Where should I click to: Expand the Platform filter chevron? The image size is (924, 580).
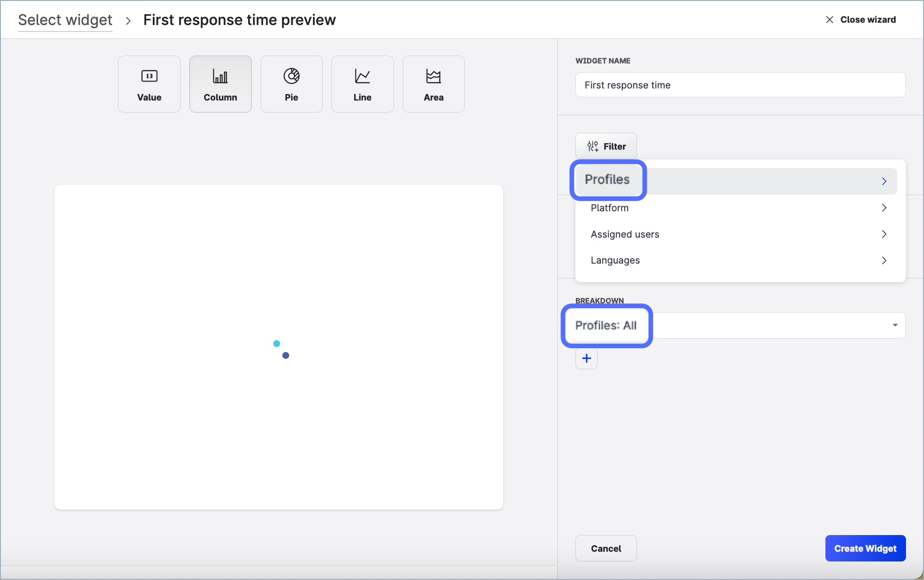(x=884, y=208)
